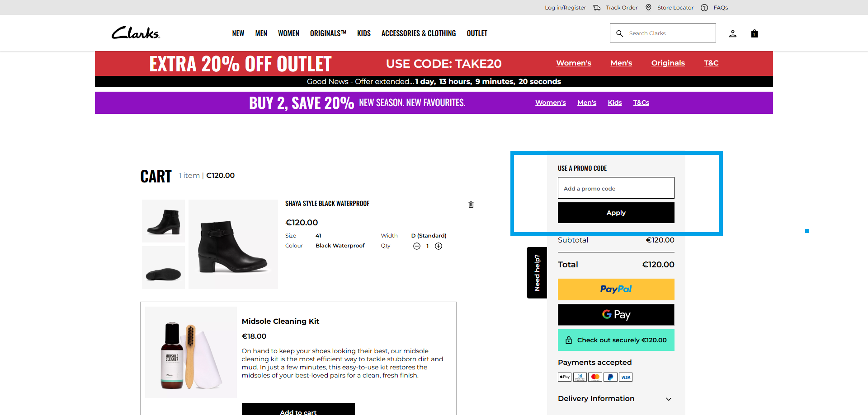868x415 pixels.
Task: Click Check out securely €120.00
Action: coord(616,340)
